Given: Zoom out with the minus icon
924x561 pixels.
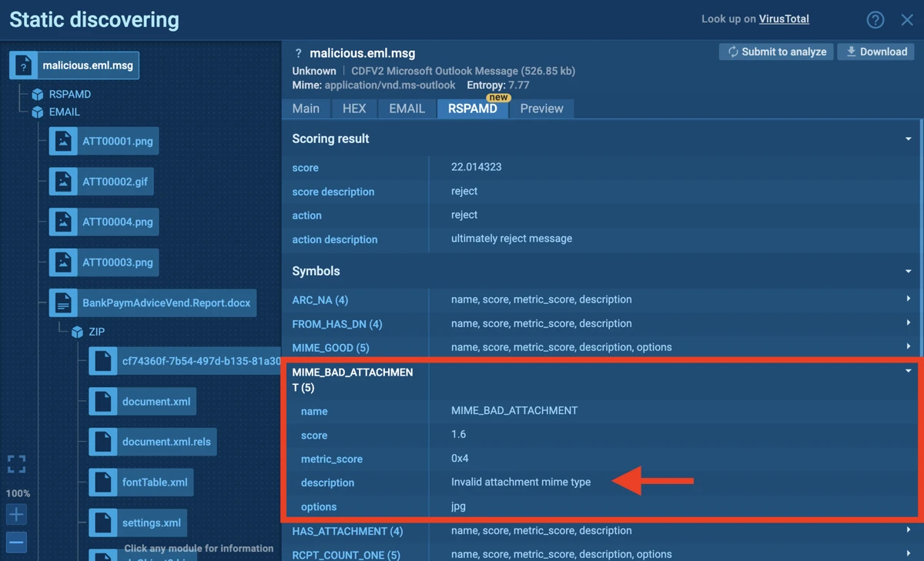Looking at the screenshot, I should click(16, 542).
